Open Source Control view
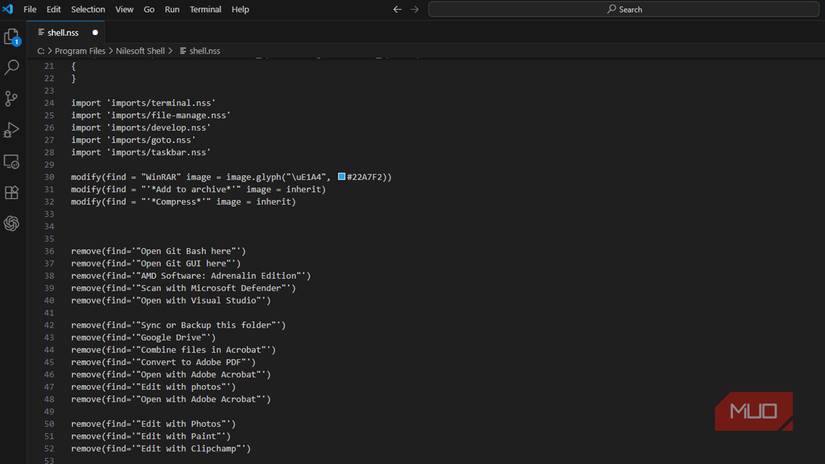The image size is (825, 464). [12, 98]
